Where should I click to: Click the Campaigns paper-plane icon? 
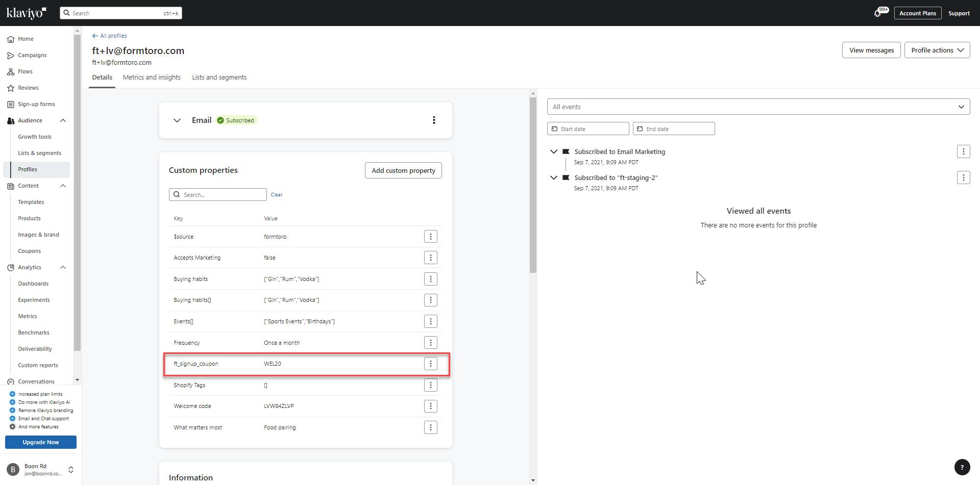(x=11, y=55)
